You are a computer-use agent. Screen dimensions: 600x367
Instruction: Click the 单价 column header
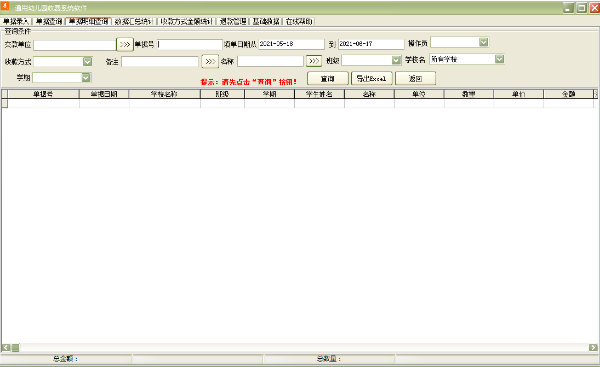[x=518, y=94]
